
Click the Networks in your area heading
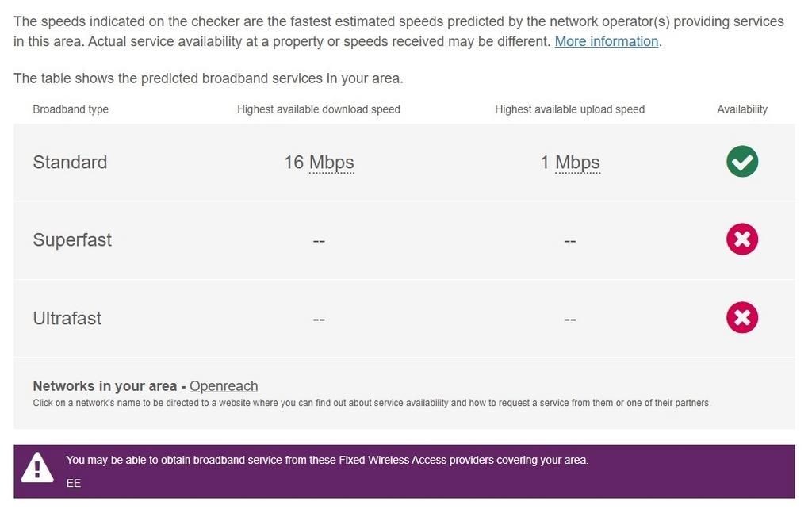(105, 386)
